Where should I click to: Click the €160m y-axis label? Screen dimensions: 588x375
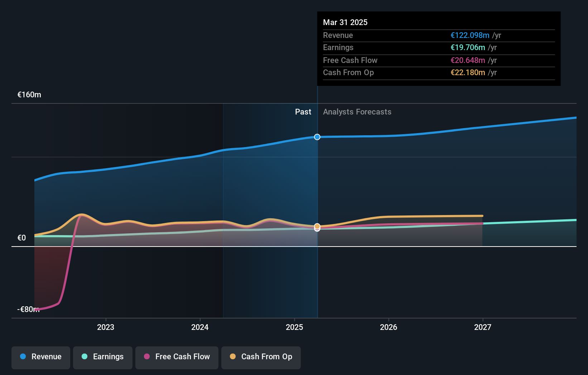(x=29, y=95)
